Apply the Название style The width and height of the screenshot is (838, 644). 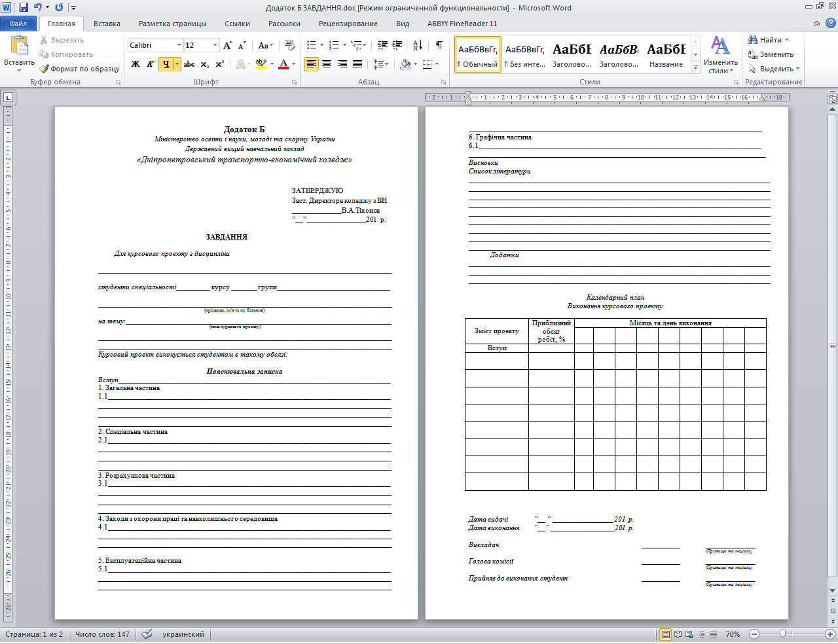click(666, 54)
